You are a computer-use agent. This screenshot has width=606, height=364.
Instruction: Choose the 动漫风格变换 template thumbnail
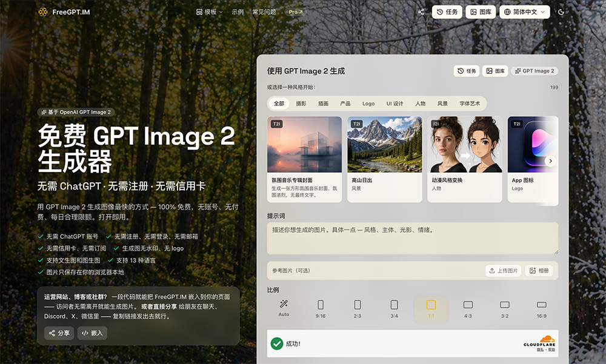(x=465, y=145)
